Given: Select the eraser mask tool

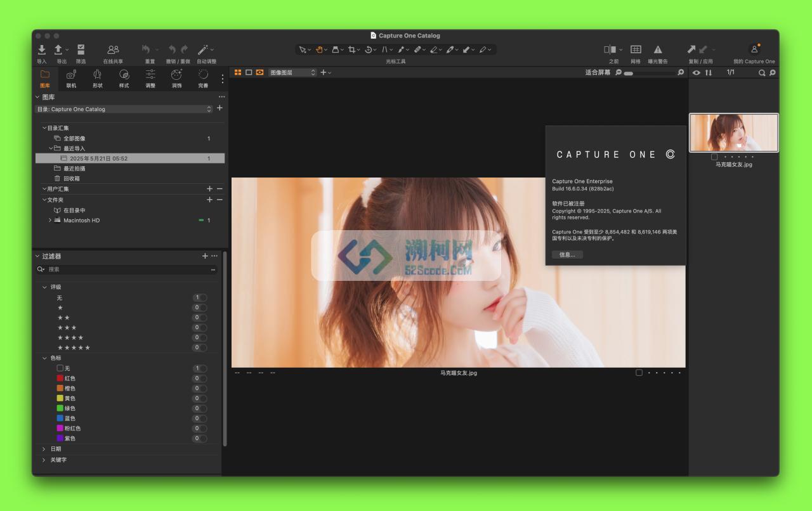Looking at the screenshot, I should point(434,49).
